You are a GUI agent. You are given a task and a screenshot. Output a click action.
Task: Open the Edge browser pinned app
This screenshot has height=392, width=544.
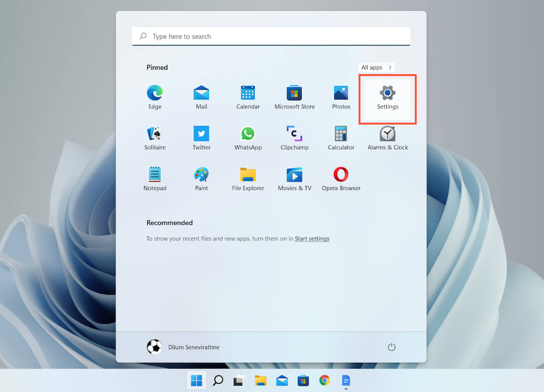click(155, 98)
